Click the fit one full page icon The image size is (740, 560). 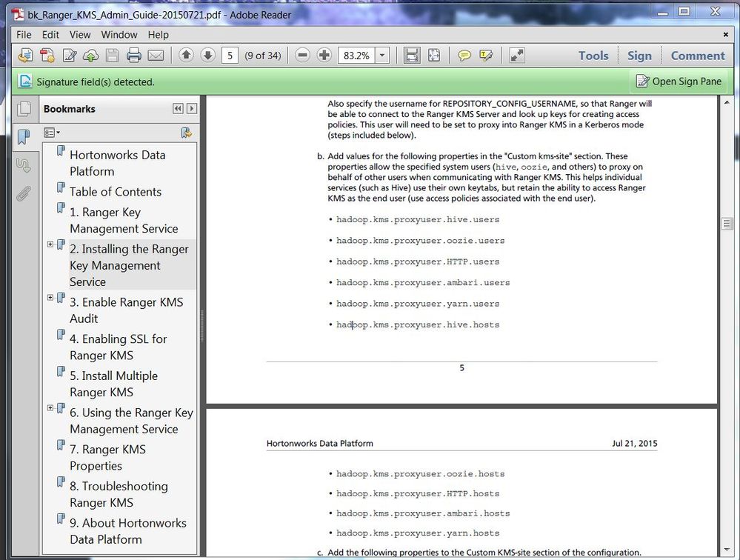click(434, 56)
